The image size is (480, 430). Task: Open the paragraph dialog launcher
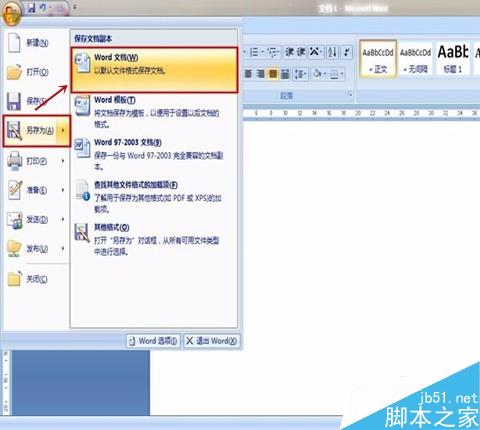350,94
